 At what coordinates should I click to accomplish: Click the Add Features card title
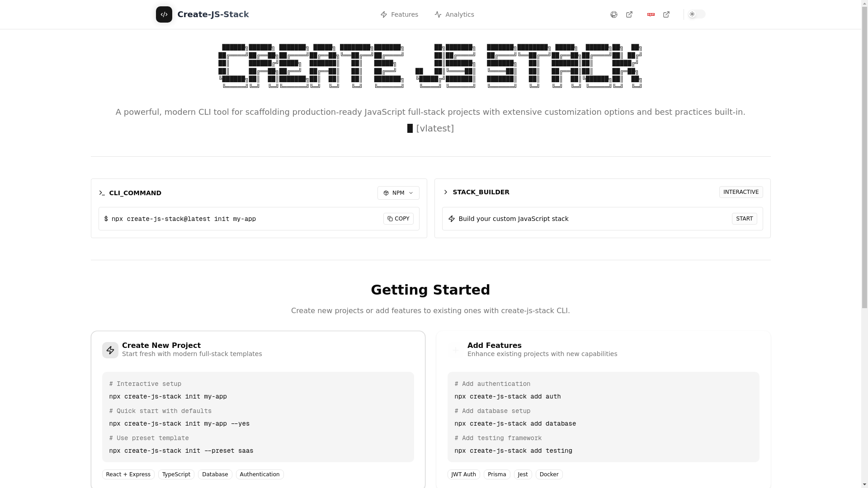(x=495, y=345)
